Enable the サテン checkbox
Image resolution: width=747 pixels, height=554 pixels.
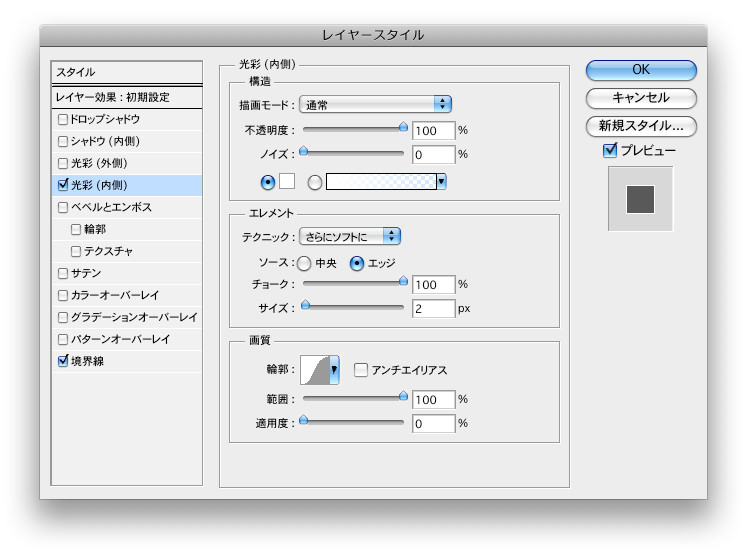pyautogui.click(x=62, y=273)
